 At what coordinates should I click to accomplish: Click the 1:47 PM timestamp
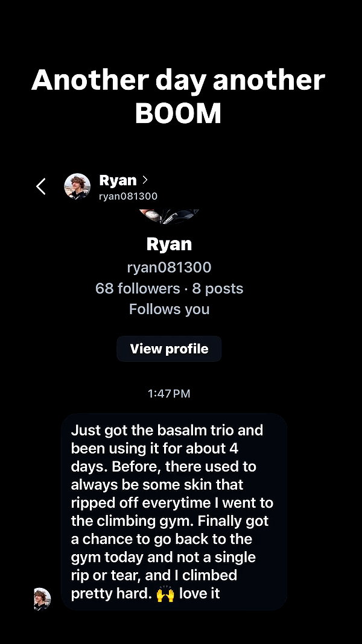click(169, 394)
